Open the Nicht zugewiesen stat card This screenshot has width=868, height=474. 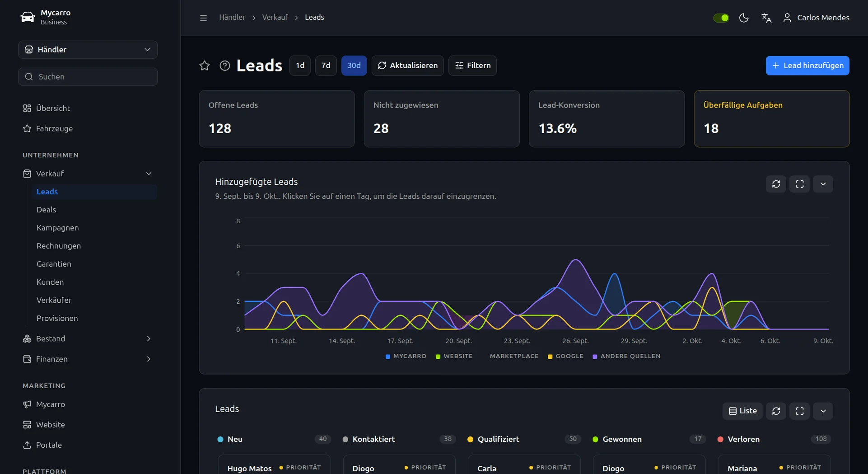(x=442, y=119)
